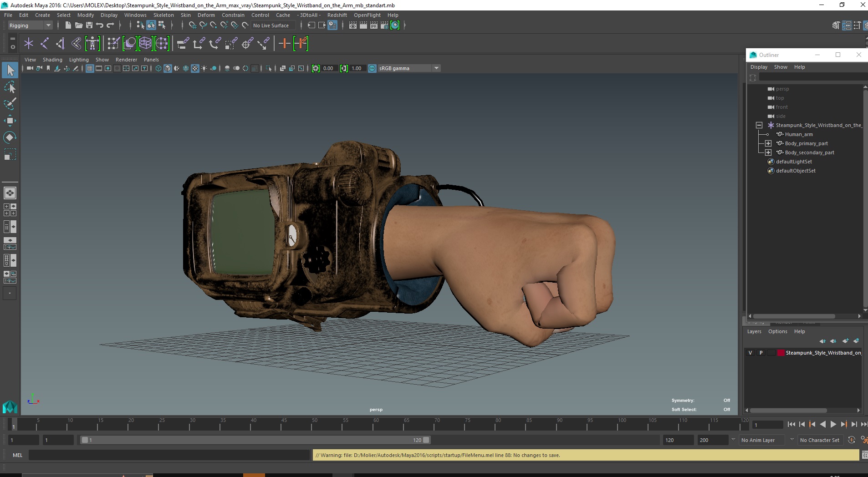Select the Lasso Select tool
Screen dimensions: 868x477
tap(10, 87)
